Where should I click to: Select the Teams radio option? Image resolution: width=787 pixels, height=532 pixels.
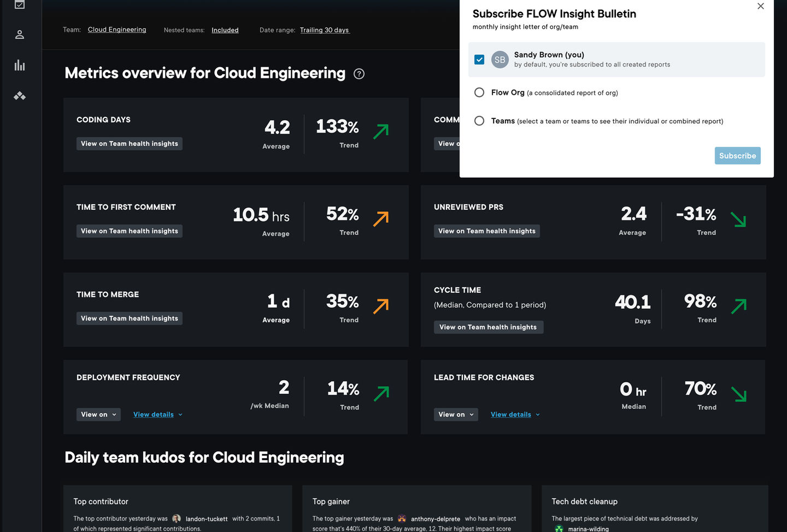point(479,121)
